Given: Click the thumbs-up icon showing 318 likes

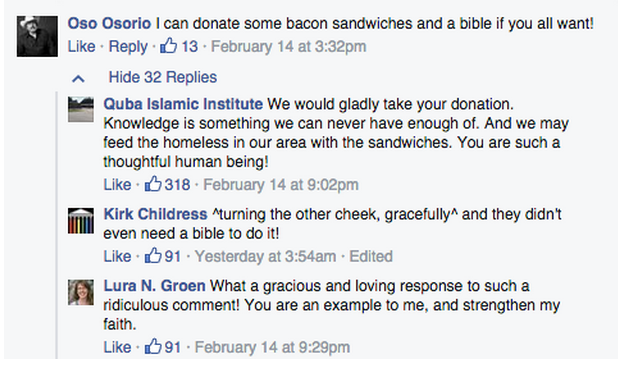Looking at the screenshot, I should 153,184.
